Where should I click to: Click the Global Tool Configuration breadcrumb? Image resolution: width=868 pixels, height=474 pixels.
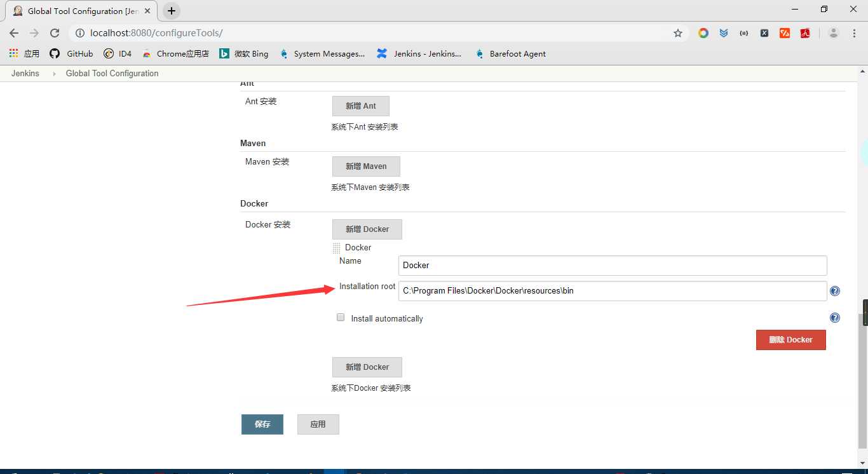(112, 73)
